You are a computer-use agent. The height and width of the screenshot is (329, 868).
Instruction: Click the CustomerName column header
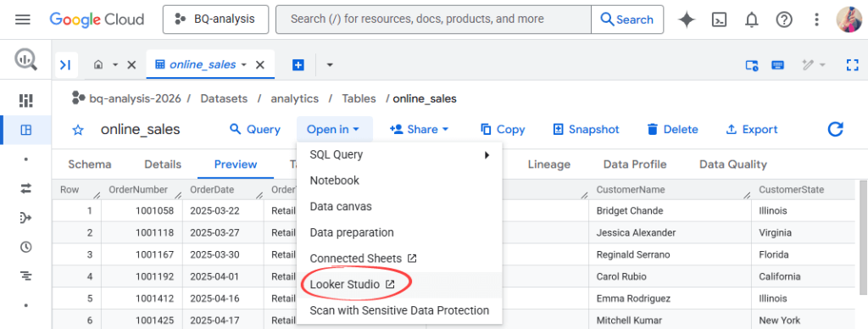(670, 190)
